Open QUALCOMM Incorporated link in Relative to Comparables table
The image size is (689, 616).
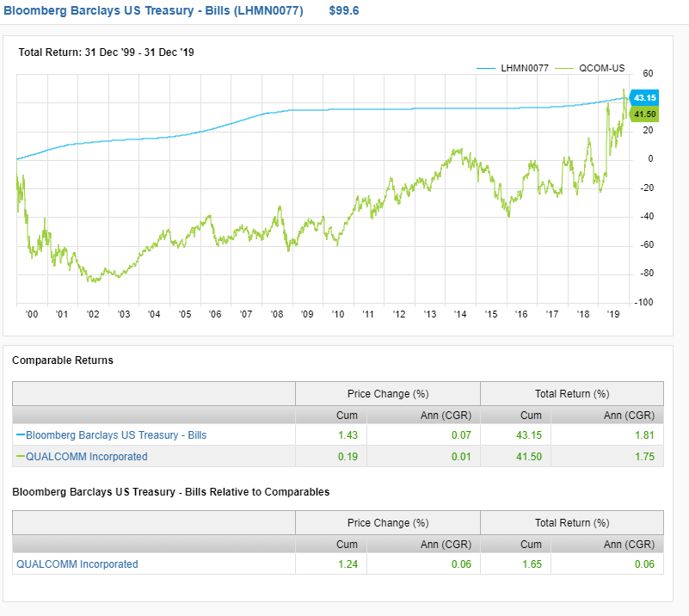coord(77,564)
